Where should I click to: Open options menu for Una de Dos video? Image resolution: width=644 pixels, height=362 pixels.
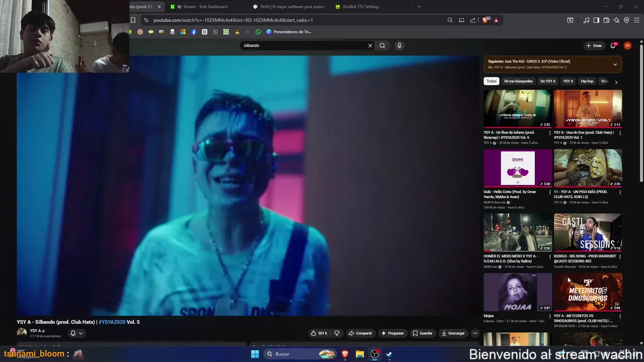[x=620, y=133]
